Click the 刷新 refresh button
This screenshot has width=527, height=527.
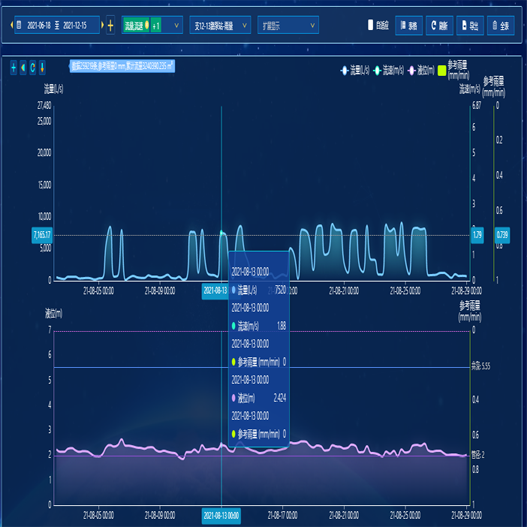click(x=439, y=25)
